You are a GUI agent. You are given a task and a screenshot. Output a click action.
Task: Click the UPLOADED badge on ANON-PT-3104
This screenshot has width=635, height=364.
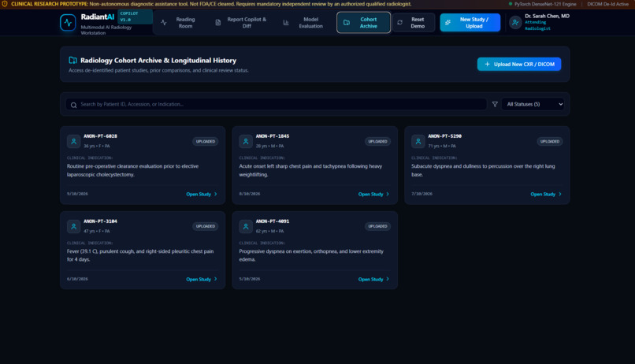click(206, 226)
